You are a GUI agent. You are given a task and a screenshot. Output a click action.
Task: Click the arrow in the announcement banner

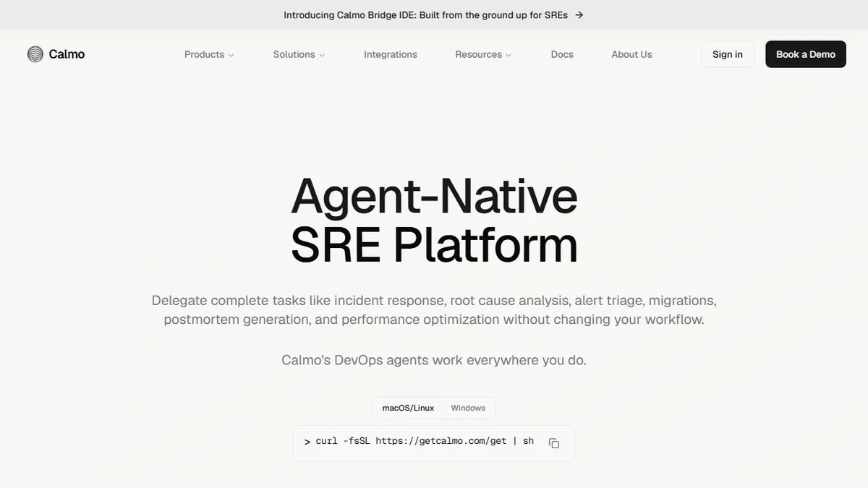tap(579, 14)
